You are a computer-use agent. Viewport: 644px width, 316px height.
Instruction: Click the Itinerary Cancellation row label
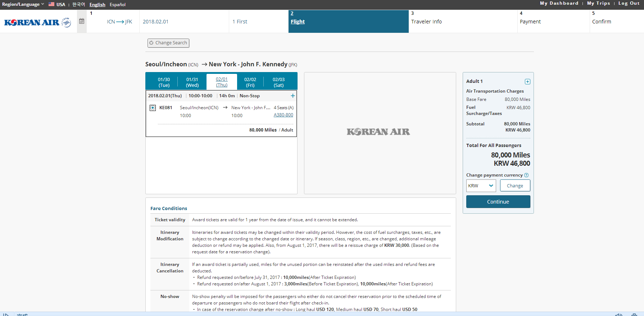coord(170,268)
